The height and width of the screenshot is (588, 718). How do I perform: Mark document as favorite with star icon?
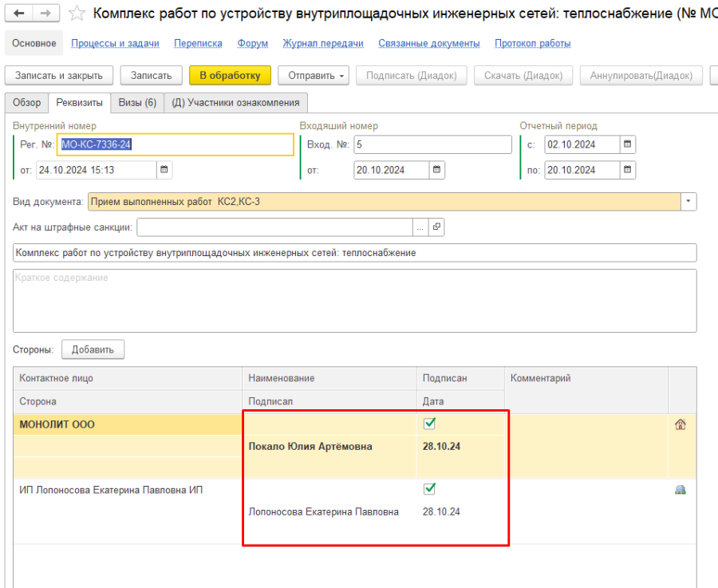(x=77, y=14)
